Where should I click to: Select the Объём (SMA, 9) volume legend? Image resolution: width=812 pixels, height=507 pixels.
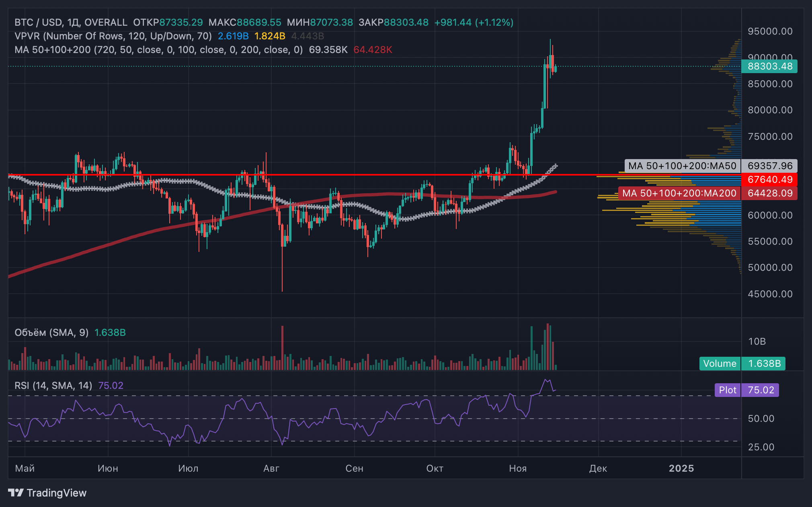click(51, 333)
